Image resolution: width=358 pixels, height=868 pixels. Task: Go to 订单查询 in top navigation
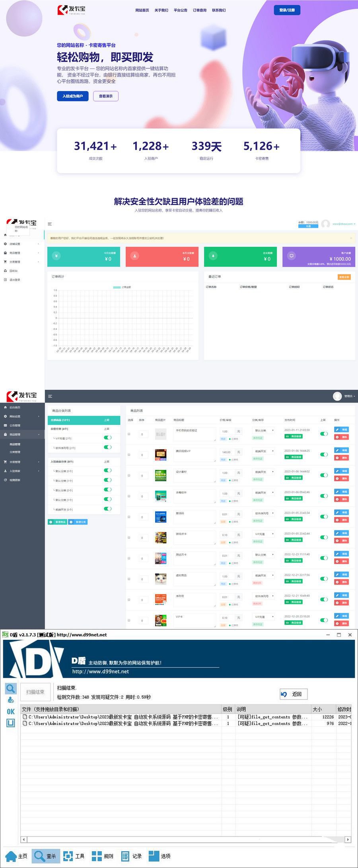pos(199,10)
